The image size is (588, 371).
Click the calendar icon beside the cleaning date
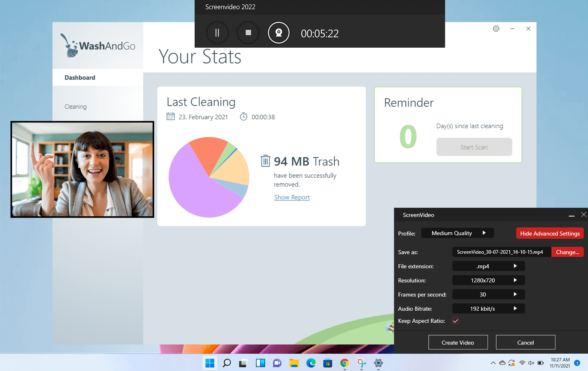[171, 117]
